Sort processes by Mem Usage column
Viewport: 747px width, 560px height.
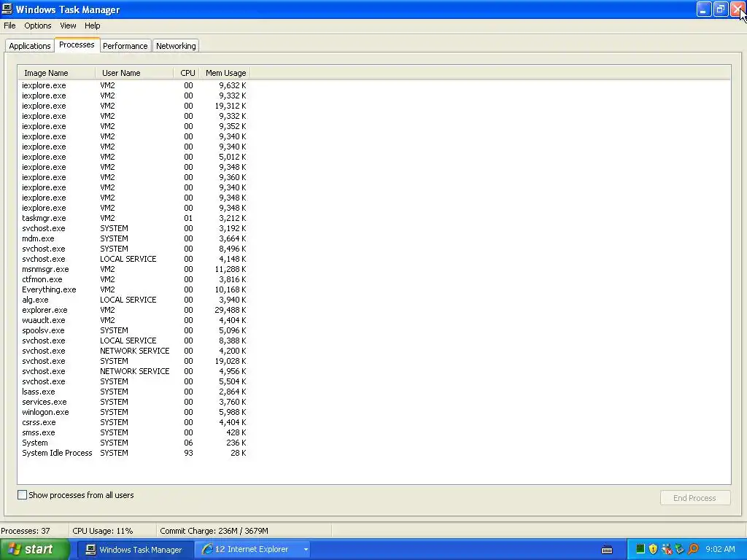225,73
